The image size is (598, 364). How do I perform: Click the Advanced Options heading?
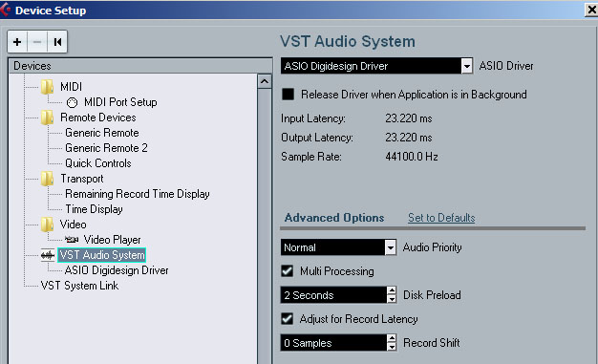click(x=334, y=218)
